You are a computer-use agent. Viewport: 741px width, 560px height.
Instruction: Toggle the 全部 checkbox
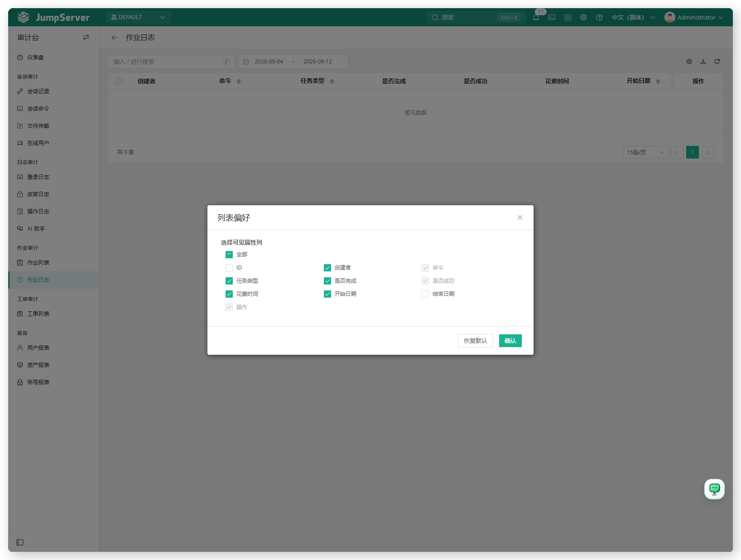coord(229,255)
